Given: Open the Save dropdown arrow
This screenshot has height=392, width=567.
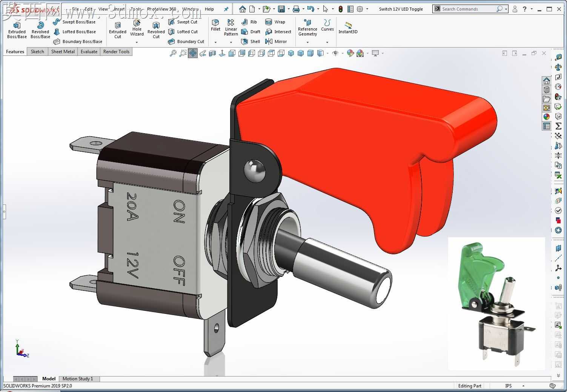Looking at the screenshot, I should pyautogui.click(x=289, y=9).
